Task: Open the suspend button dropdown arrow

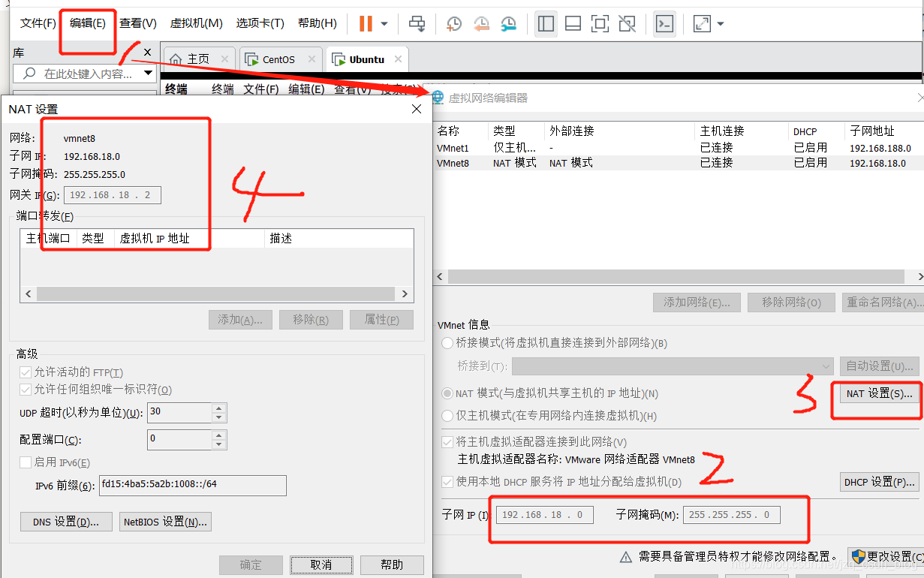Action: pos(383,23)
